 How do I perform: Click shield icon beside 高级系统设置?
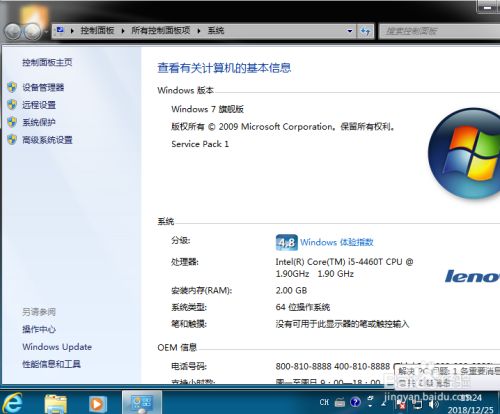(12, 139)
